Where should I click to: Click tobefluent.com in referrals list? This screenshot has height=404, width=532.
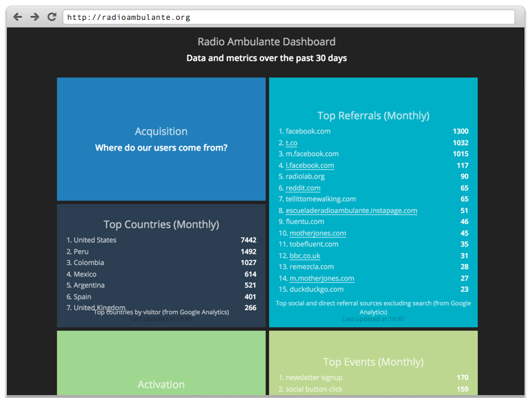tap(314, 244)
